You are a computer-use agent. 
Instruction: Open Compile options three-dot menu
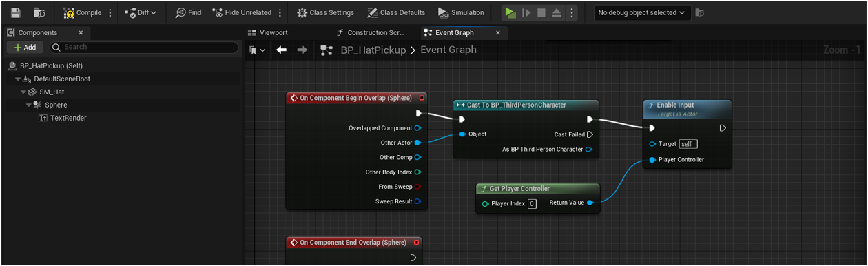point(110,12)
